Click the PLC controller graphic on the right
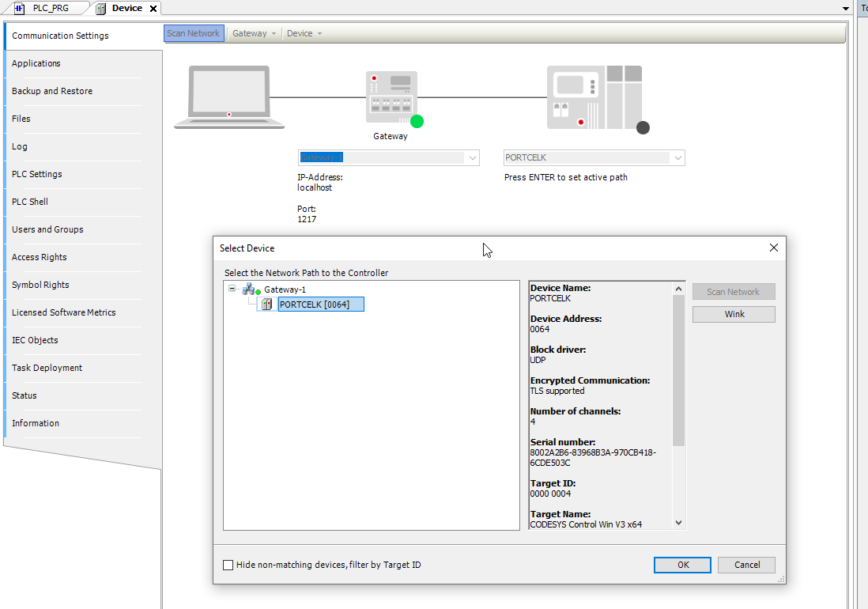Image resolution: width=868 pixels, height=609 pixels. click(593, 95)
